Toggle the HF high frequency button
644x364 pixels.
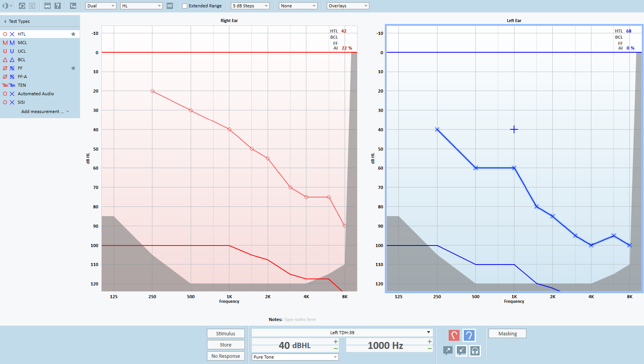[170, 6]
